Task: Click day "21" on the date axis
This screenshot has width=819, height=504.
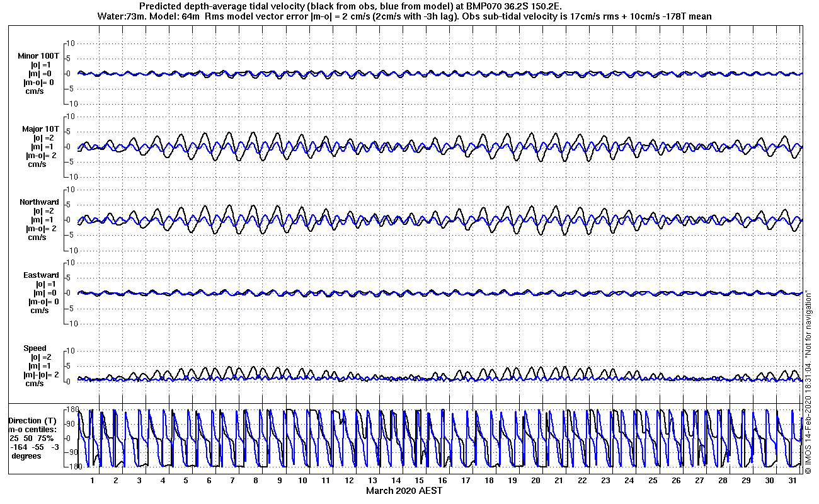Action: click(x=559, y=481)
